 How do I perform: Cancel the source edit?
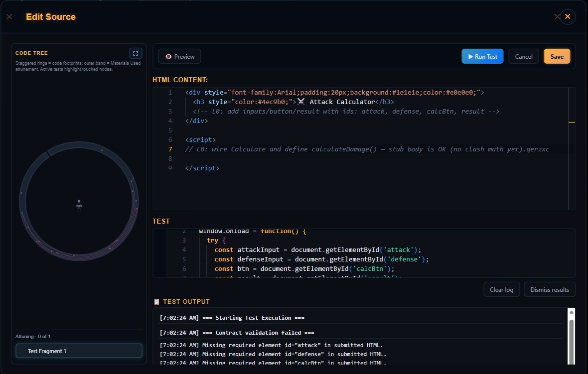524,57
